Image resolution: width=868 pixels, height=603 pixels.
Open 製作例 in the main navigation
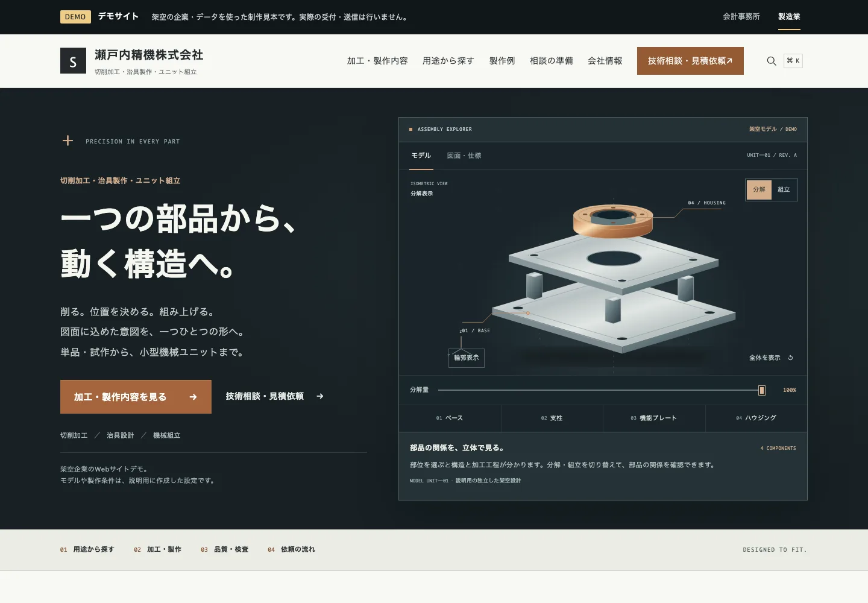pos(502,61)
